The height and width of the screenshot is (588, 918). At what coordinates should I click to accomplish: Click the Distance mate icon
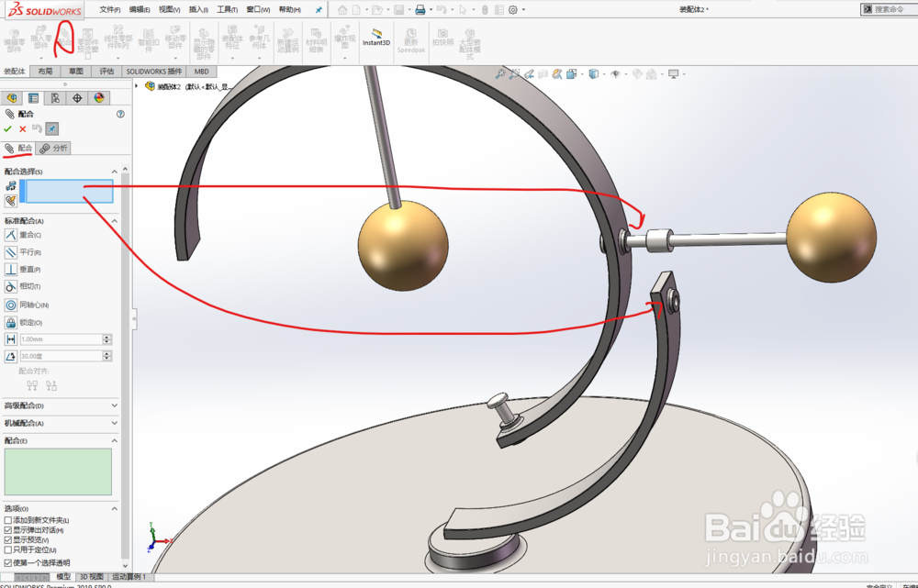[10, 339]
